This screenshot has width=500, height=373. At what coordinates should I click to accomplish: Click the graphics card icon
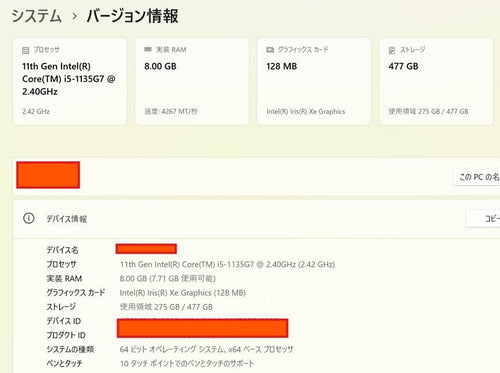(270, 50)
